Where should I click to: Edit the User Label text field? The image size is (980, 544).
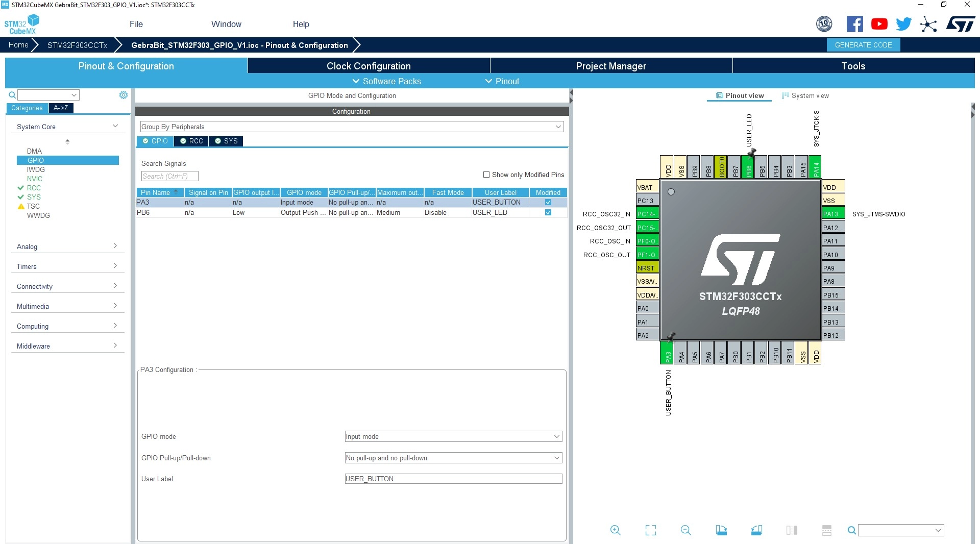click(x=453, y=479)
